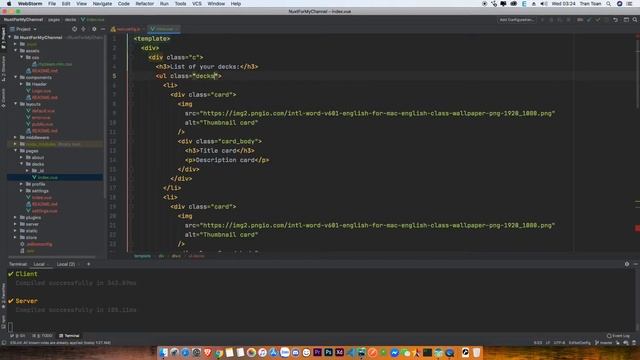Collapse the components folder

[16, 77]
